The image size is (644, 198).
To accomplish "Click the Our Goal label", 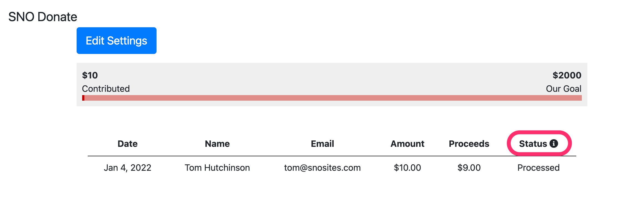I will 563,89.
